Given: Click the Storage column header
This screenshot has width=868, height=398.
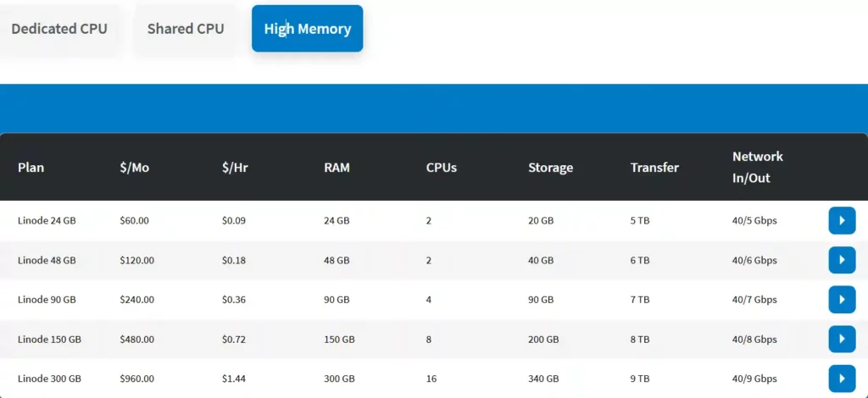Looking at the screenshot, I should [x=550, y=168].
